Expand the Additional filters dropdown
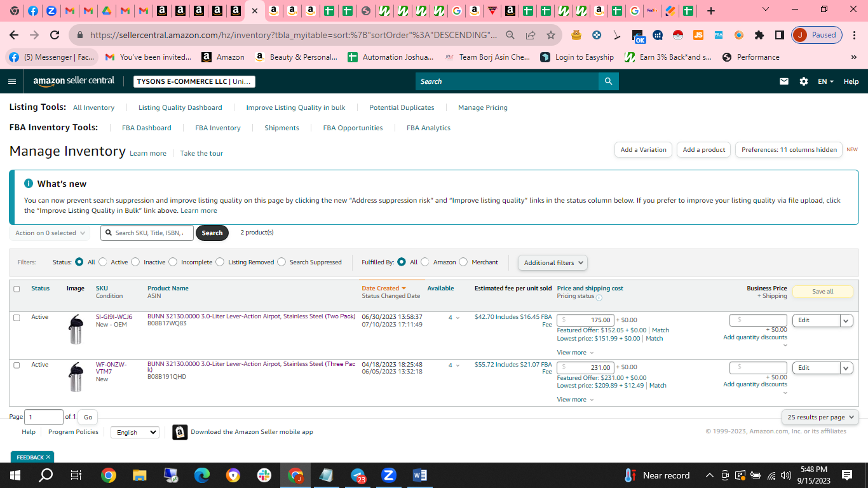The height and width of the screenshot is (488, 868). click(553, 262)
